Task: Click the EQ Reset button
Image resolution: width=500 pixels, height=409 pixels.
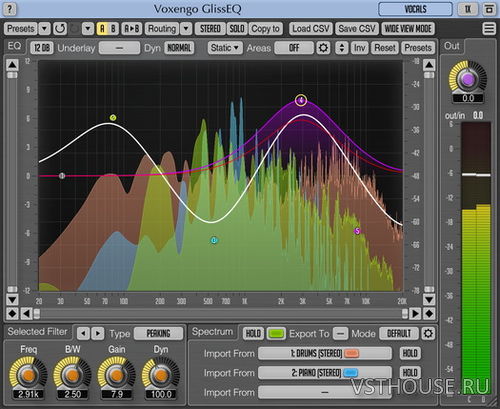Action: (x=385, y=48)
